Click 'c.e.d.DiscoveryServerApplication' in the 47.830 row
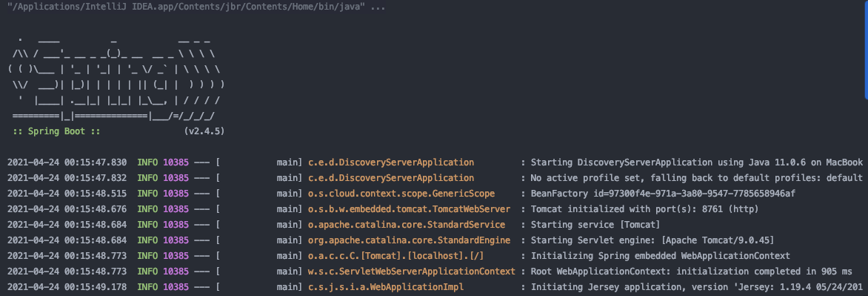The width and height of the screenshot is (868, 296). [x=391, y=162]
